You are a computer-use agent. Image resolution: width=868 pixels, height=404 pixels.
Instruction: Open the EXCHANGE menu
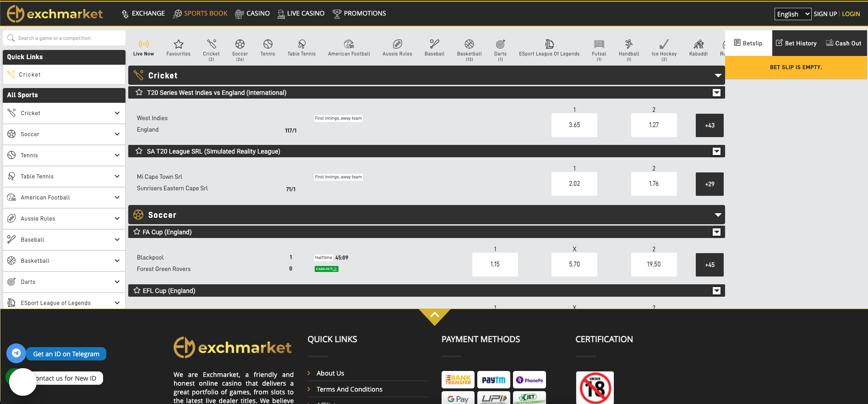pyautogui.click(x=143, y=14)
